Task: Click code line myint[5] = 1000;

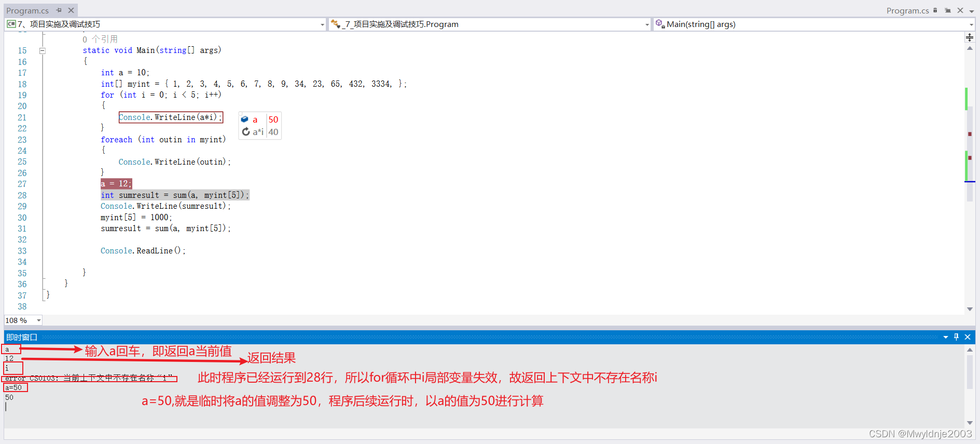Action: point(136,218)
